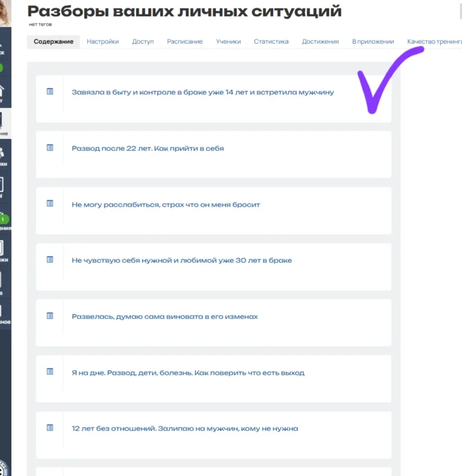Open lesson Развелась, думаю сама виновата
This screenshot has width=462, height=476.
point(165,316)
